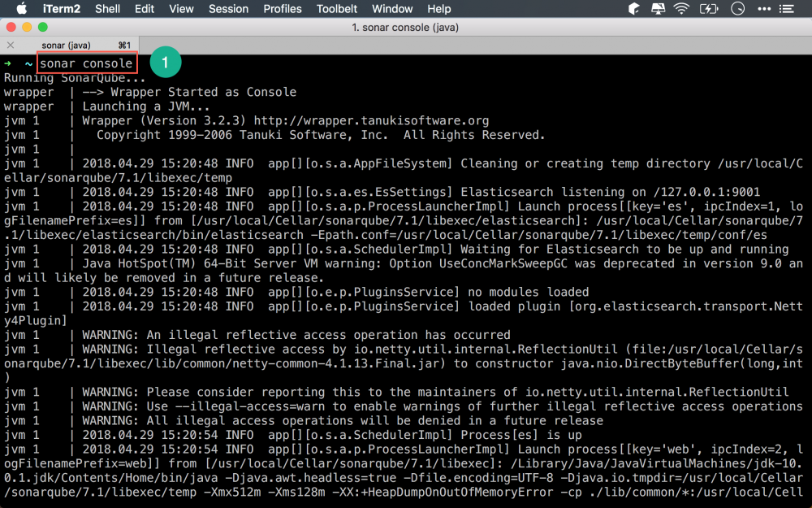Viewport: 812px width, 508px height.
Task: Click the wrapper.tanukisoftware.org URL
Action: pyautogui.click(x=371, y=121)
